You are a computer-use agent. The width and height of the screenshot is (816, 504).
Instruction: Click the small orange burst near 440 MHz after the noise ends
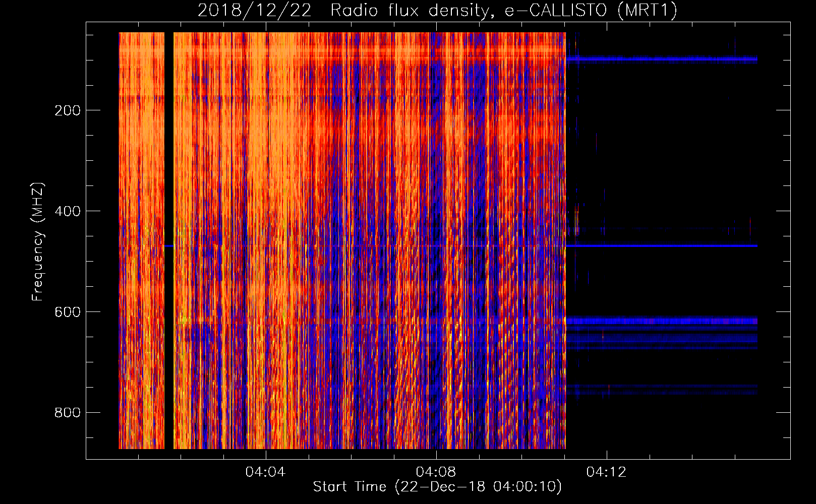coord(577,222)
